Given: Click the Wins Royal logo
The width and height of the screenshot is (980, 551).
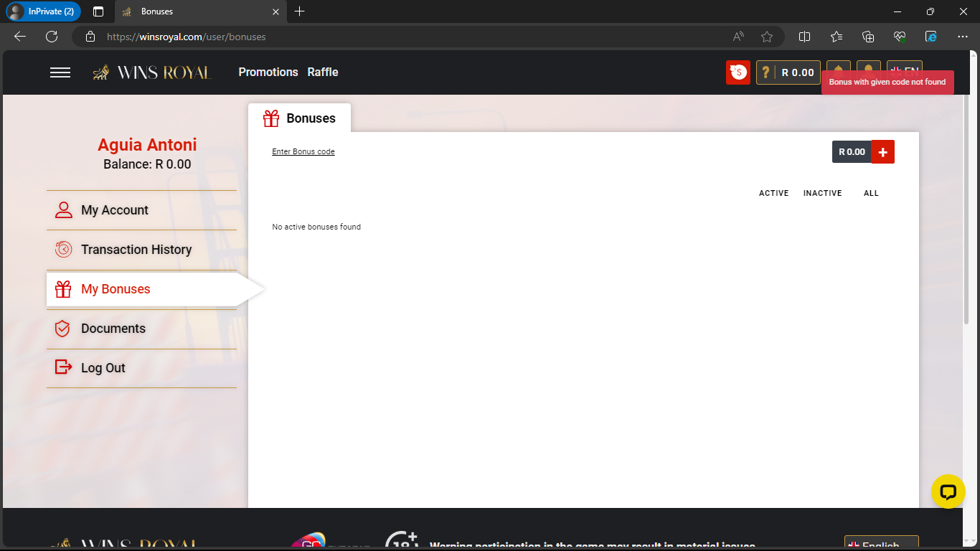Looking at the screenshot, I should [152, 72].
